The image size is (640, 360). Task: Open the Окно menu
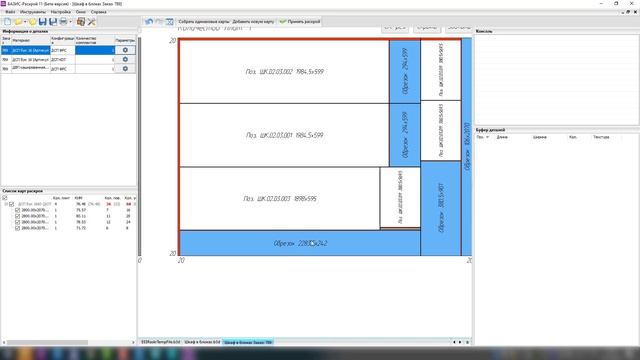point(81,12)
